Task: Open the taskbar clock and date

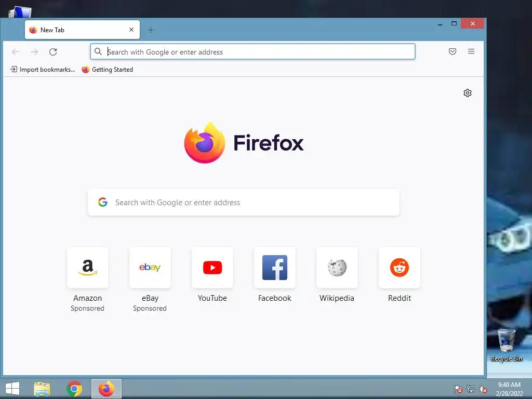Action: tap(509, 389)
